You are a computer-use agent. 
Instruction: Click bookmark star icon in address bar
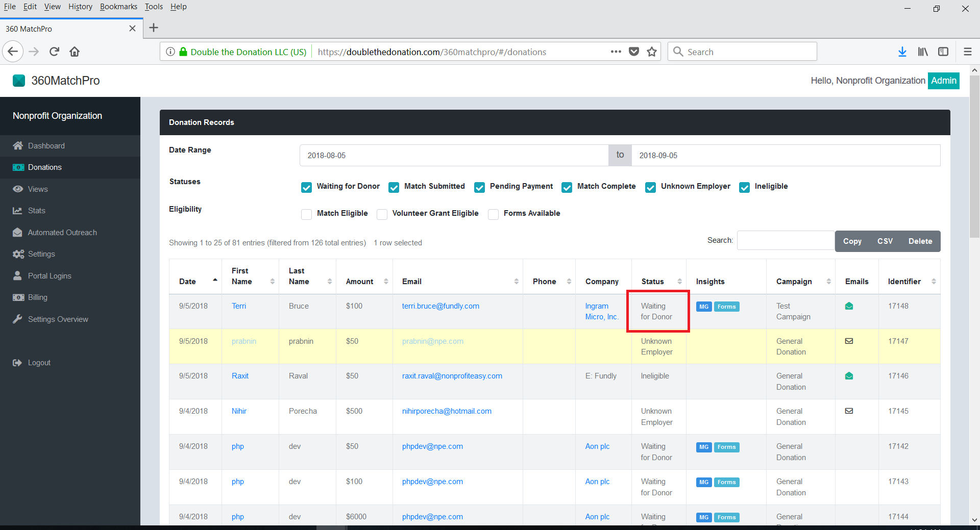click(x=652, y=52)
